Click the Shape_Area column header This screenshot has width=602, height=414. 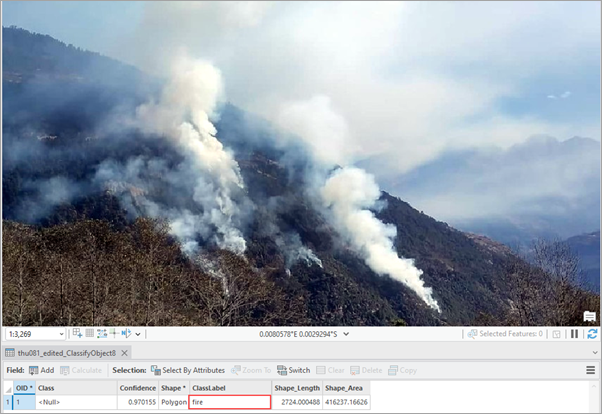(345, 387)
